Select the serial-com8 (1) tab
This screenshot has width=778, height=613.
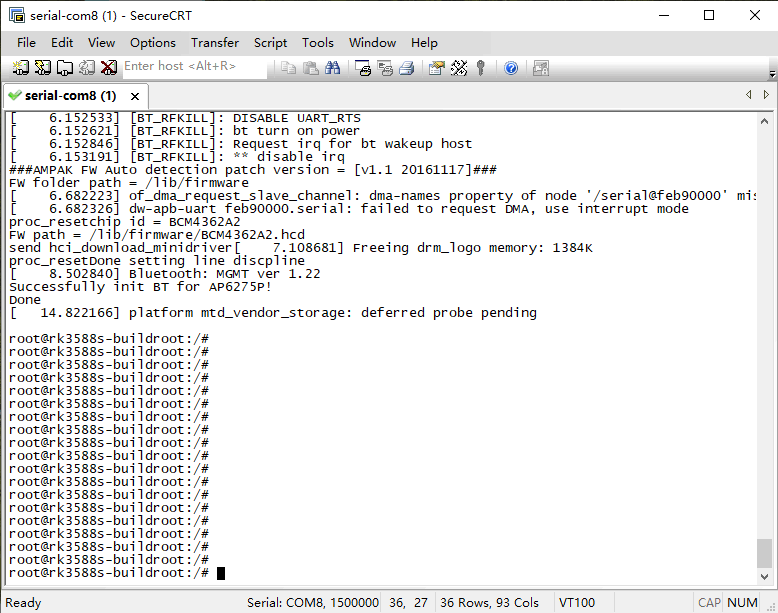69,96
